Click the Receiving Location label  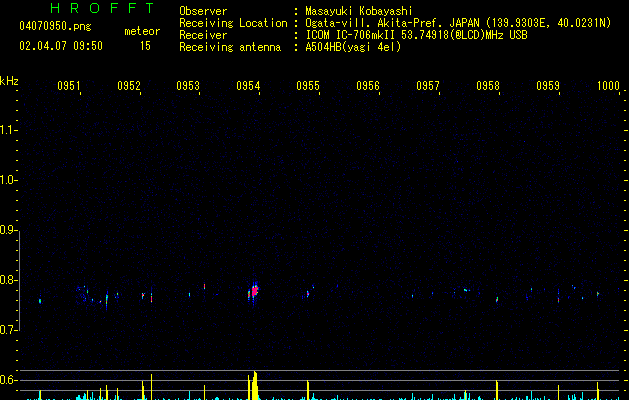233,23
